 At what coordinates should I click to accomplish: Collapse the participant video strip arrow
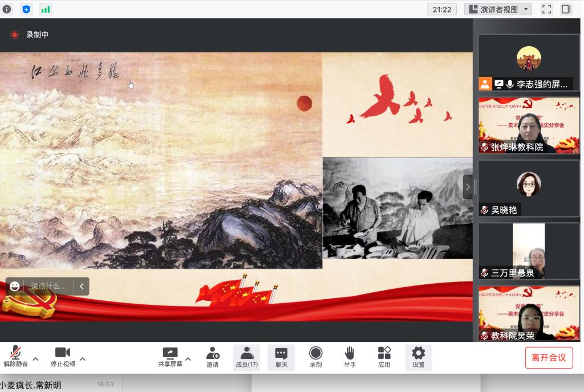468,186
